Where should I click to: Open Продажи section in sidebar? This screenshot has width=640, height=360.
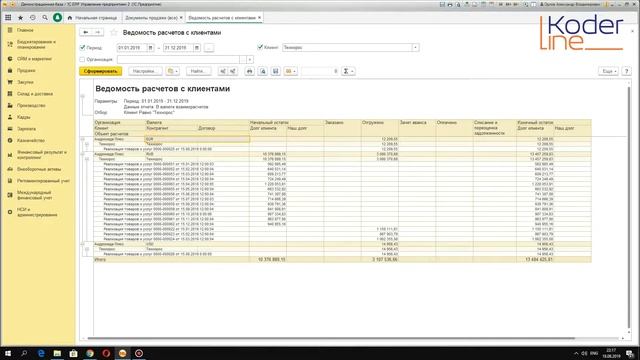26,71
